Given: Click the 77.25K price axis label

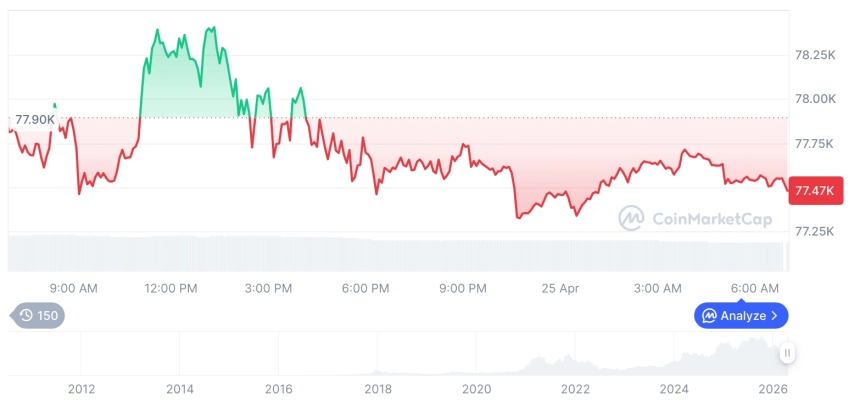Looking at the screenshot, I should pos(815,231).
